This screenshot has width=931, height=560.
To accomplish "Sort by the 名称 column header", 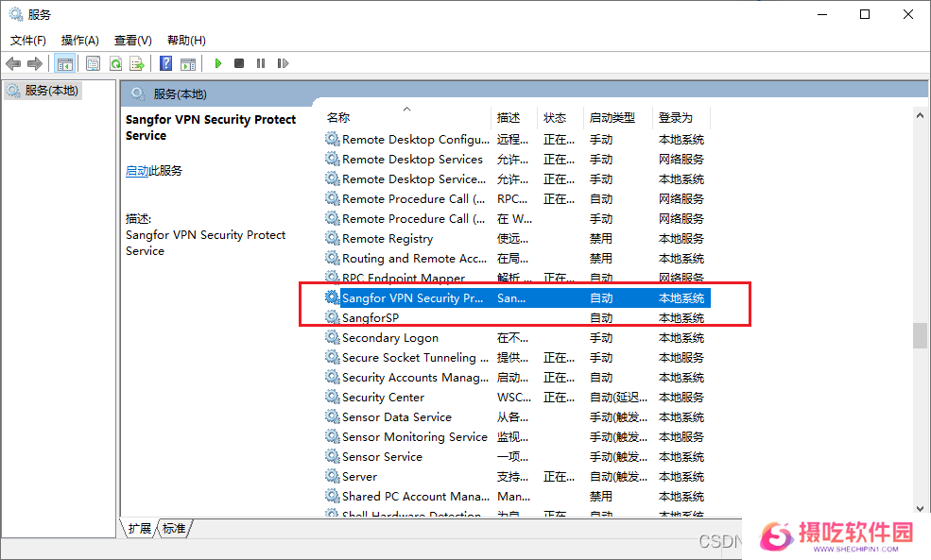I will click(338, 118).
